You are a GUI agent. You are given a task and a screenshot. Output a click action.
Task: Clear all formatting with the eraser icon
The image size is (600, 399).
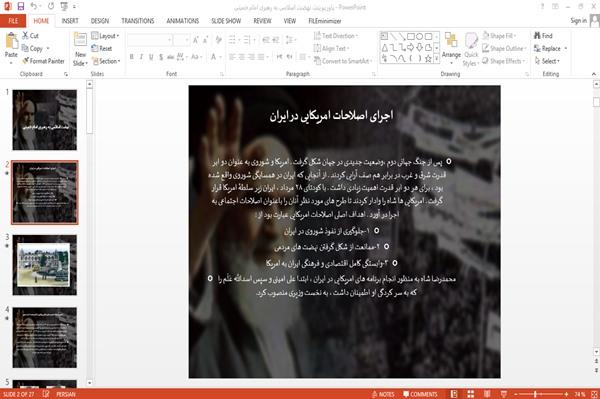click(x=219, y=40)
